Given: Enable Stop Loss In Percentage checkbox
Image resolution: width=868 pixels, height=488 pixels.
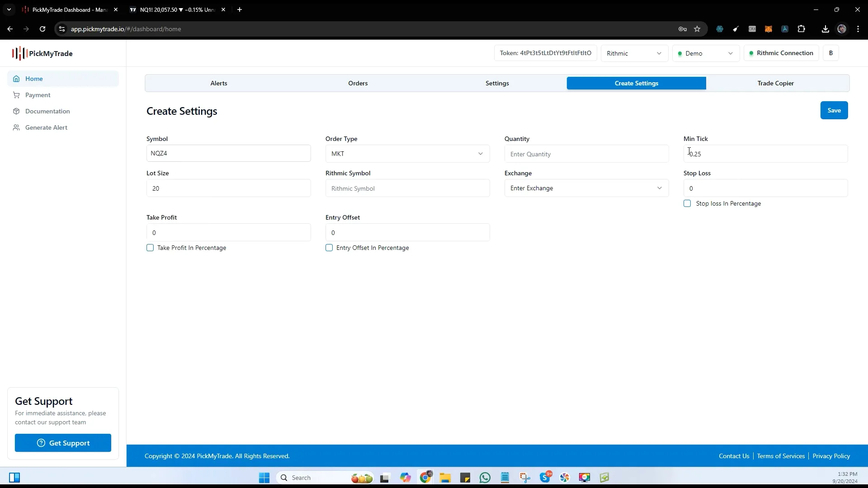Looking at the screenshot, I should click(x=687, y=203).
